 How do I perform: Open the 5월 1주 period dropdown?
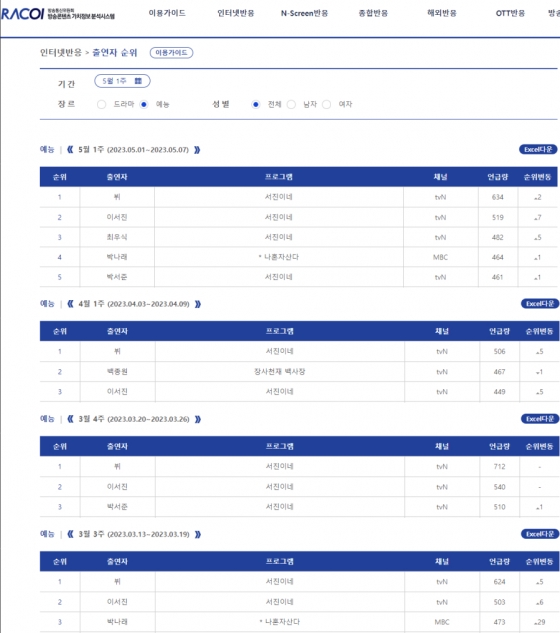(122, 81)
